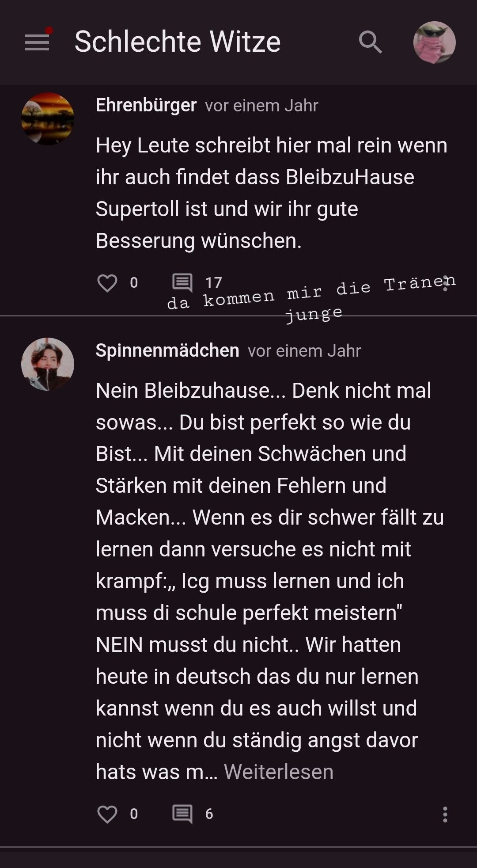Open Spinnenmädchen's profile picture
This screenshot has height=868, width=477.
tap(48, 364)
